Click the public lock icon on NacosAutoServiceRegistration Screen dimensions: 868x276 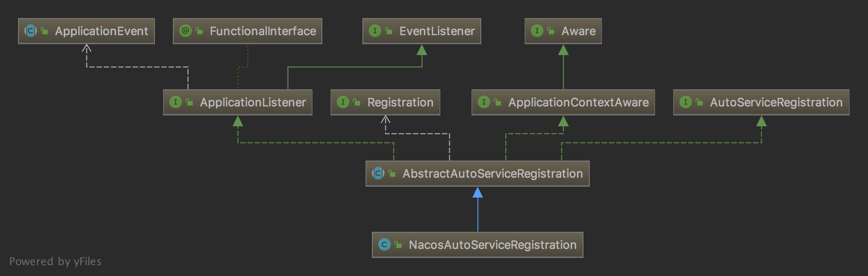tap(398, 245)
